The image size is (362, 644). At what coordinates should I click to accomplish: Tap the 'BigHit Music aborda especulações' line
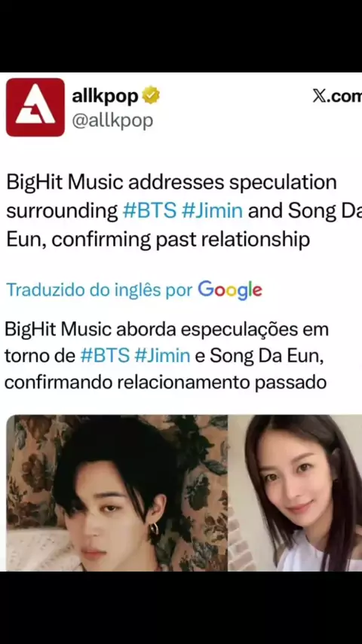pos(167,330)
